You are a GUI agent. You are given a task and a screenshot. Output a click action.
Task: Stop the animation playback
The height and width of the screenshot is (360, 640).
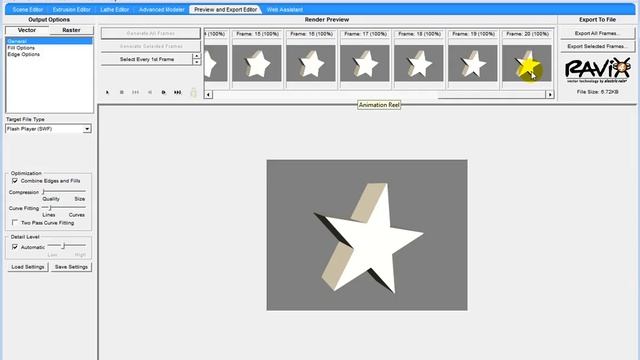coord(122,93)
